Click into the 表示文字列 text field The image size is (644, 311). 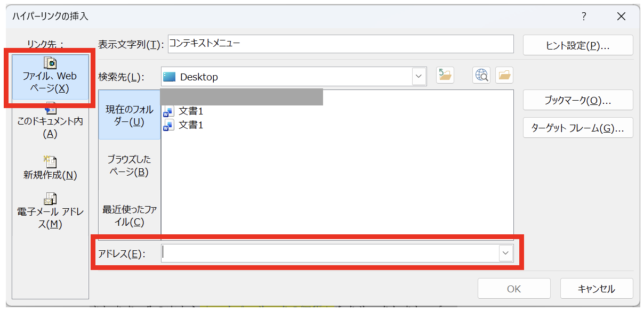point(340,44)
